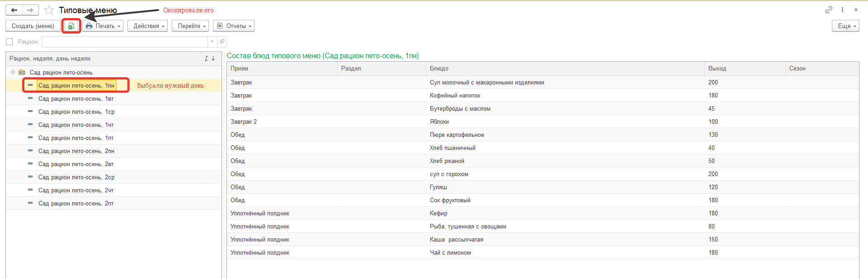Click the copy menu icon with green plus

(x=71, y=26)
